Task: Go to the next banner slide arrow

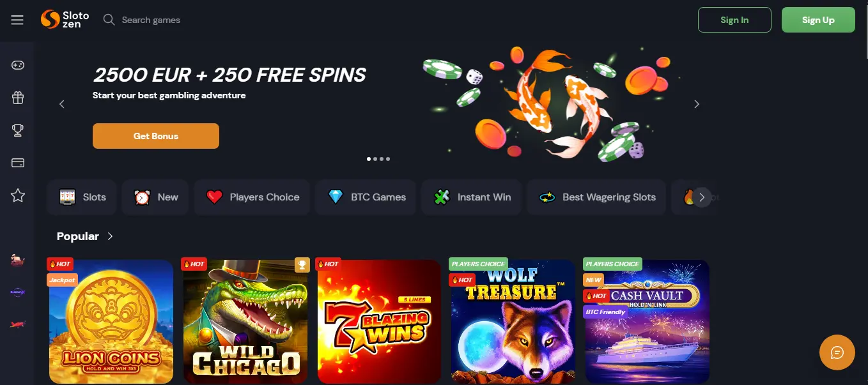Action: click(697, 104)
